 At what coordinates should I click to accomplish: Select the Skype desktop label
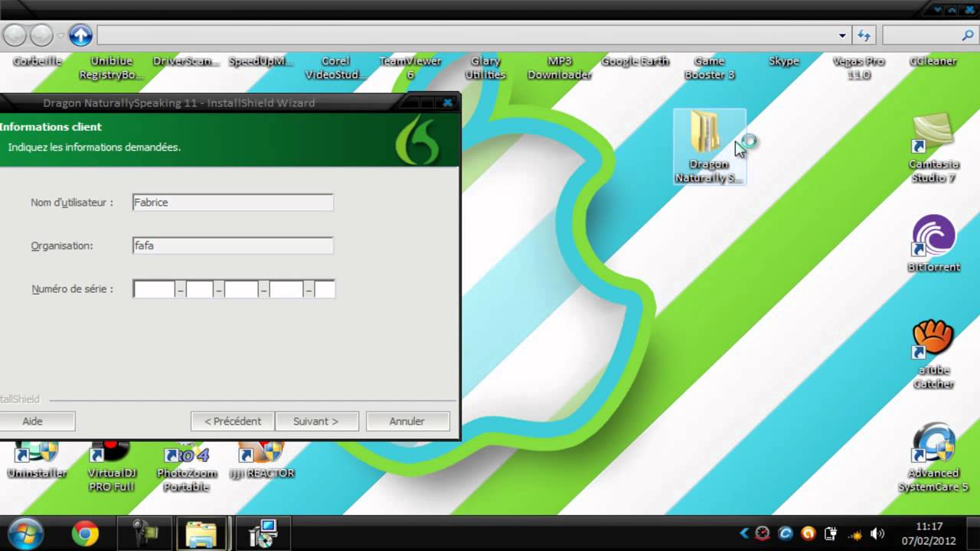[x=784, y=61]
